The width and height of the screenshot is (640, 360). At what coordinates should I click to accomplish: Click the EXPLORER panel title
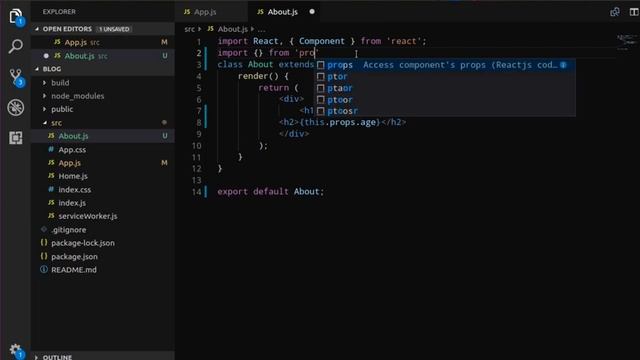point(59,12)
